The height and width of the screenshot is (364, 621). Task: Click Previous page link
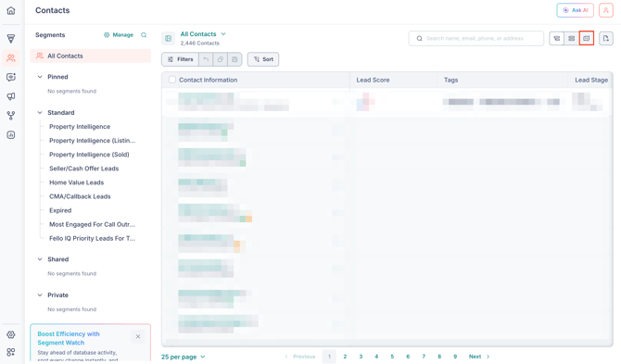300,357
